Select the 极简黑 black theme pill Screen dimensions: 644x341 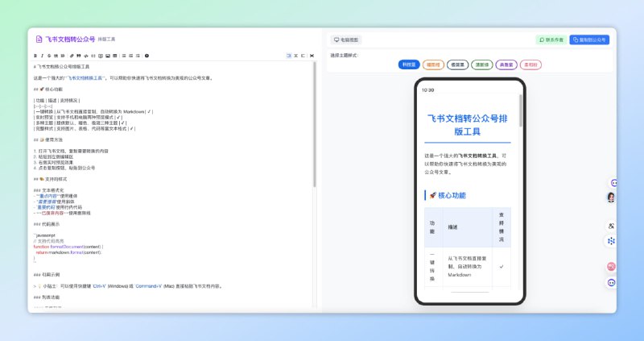(457, 64)
